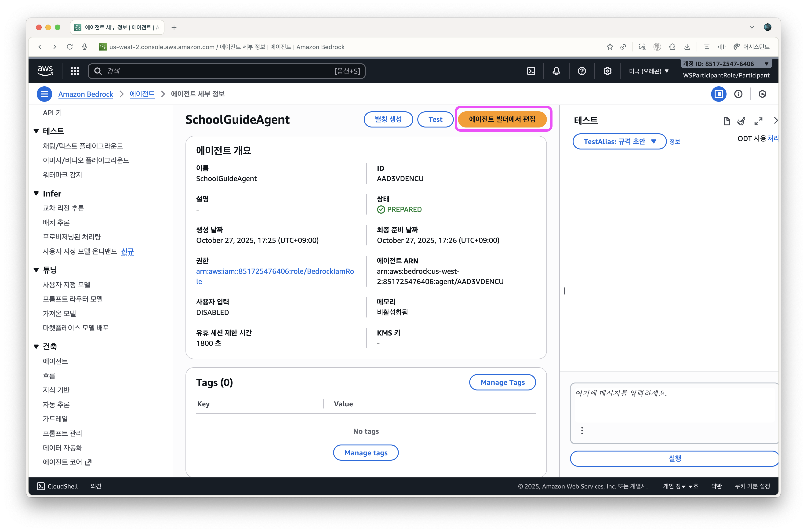Collapse the 건축 section in the sidebar
807x532 pixels.
(36, 346)
